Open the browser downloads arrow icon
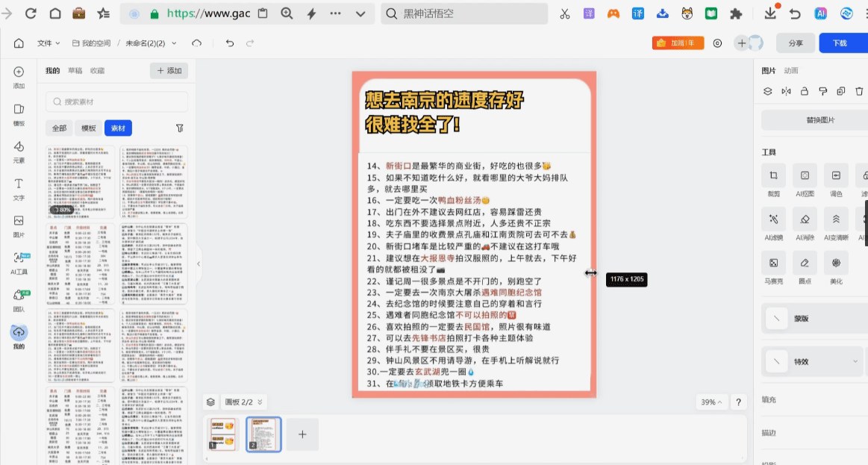868x465 pixels. pyautogui.click(x=770, y=13)
